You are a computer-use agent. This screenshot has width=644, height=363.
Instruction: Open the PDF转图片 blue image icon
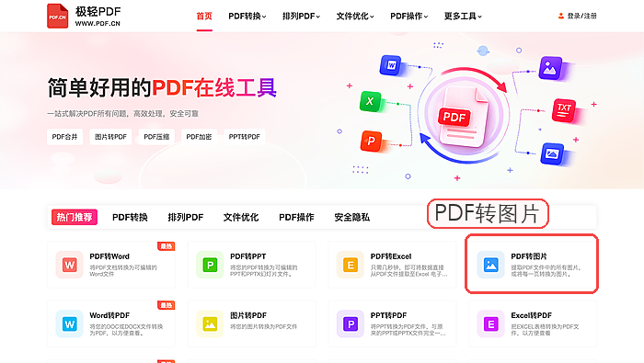pos(490,265)
